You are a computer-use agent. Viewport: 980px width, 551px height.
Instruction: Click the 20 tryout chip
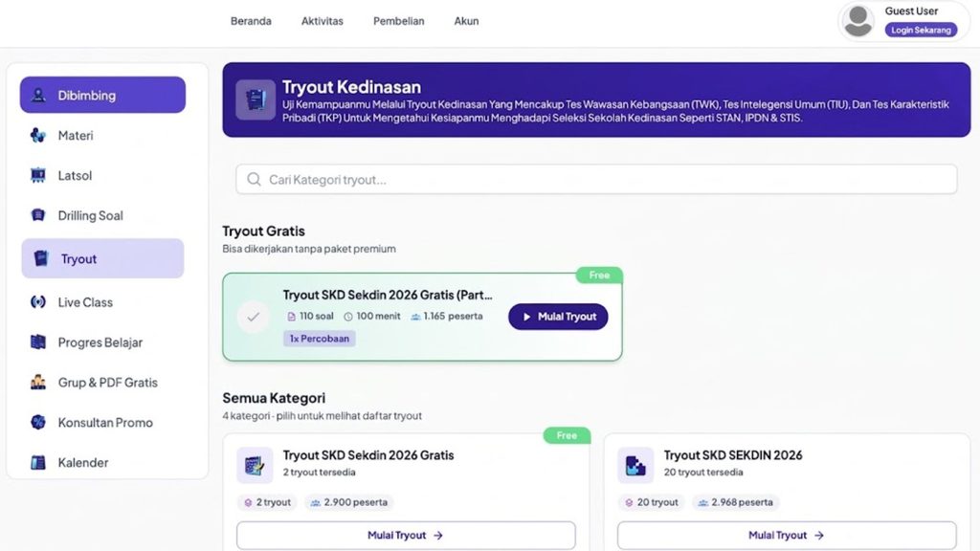[651, 501]
